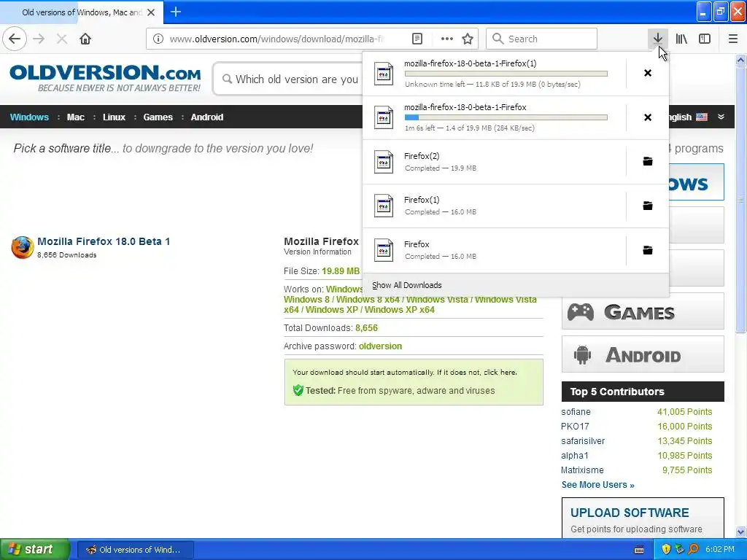Viewport: 747px width, 560px height.
Task: Click the Mozilla Firefox 18.0 Beta 1 link
Action: pyautogui.click(x=104, y=241)
